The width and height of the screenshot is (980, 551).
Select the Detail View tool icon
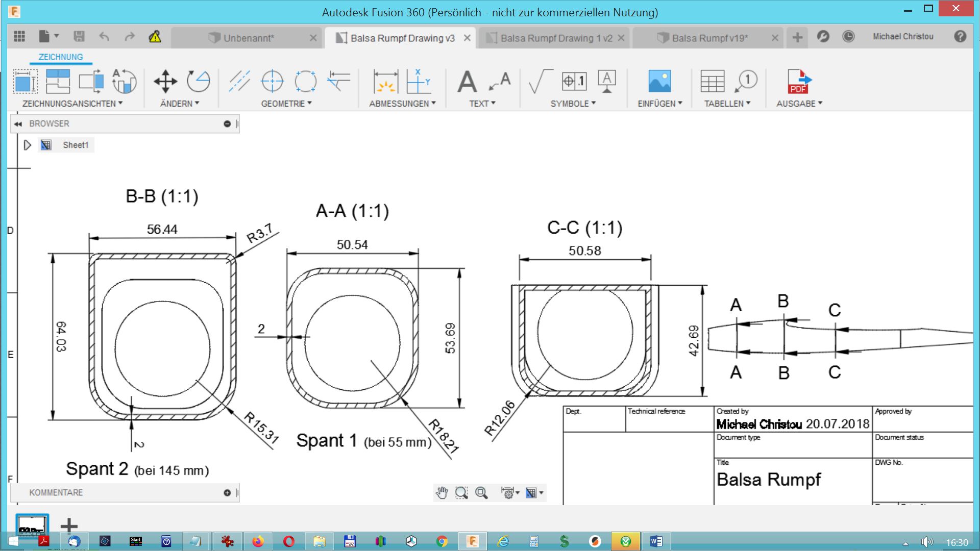(124, 81)
